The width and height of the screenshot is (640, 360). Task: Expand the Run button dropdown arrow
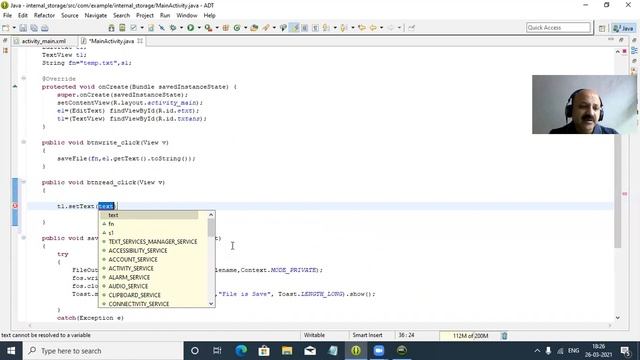pos(199,28)
